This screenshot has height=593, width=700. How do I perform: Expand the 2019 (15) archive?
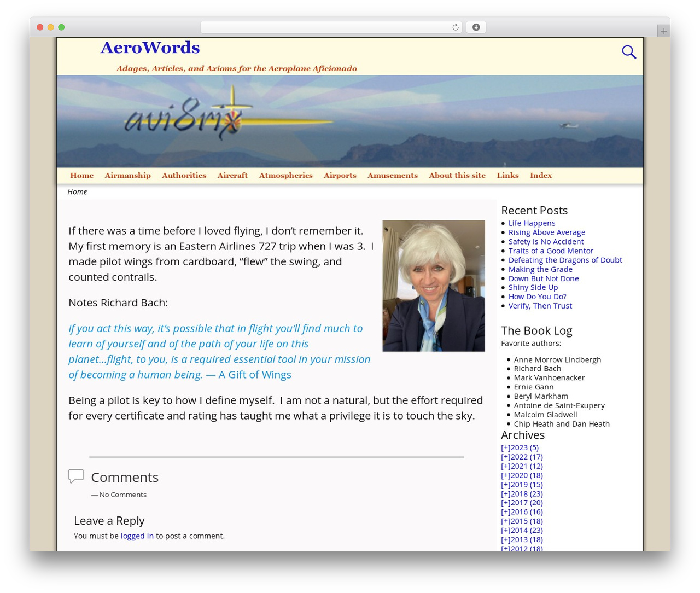pyautogui.click(x=522, y=485)
